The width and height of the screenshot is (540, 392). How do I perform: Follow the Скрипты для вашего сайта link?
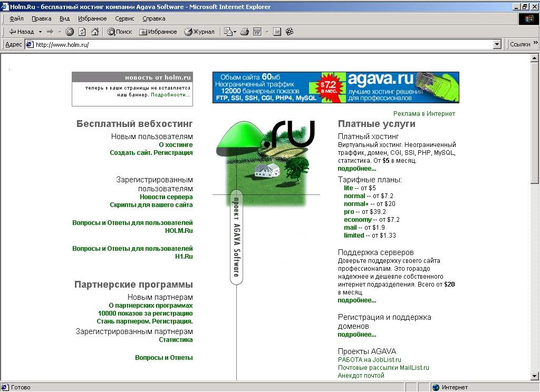coord(151,205)
